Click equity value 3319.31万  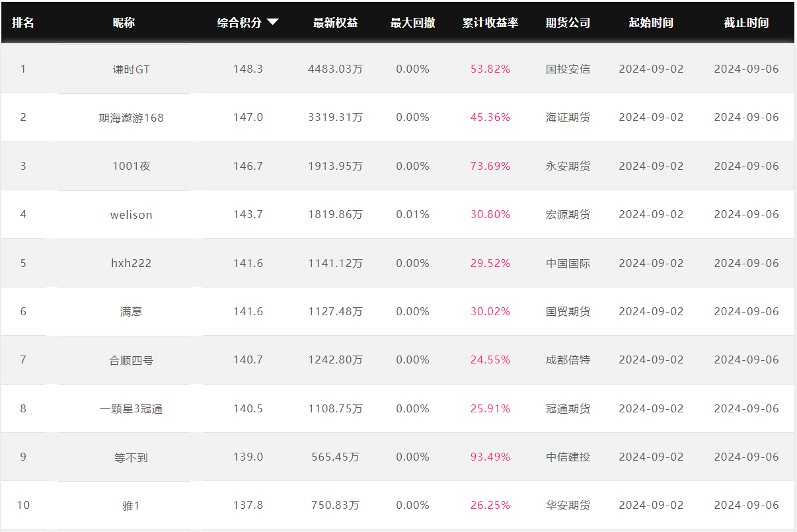pyautogui.click(x=336, y=117)
